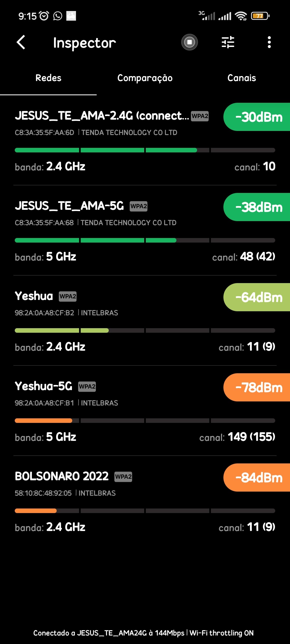290x644 pixels.
Task: Tap the -64dBm signal badge for Yeshua
Action: coord(257,297)
